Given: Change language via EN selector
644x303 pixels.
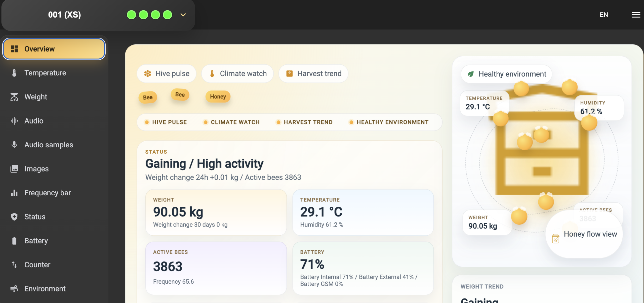Looking at the screenshot, I should (x=604, y=15).
